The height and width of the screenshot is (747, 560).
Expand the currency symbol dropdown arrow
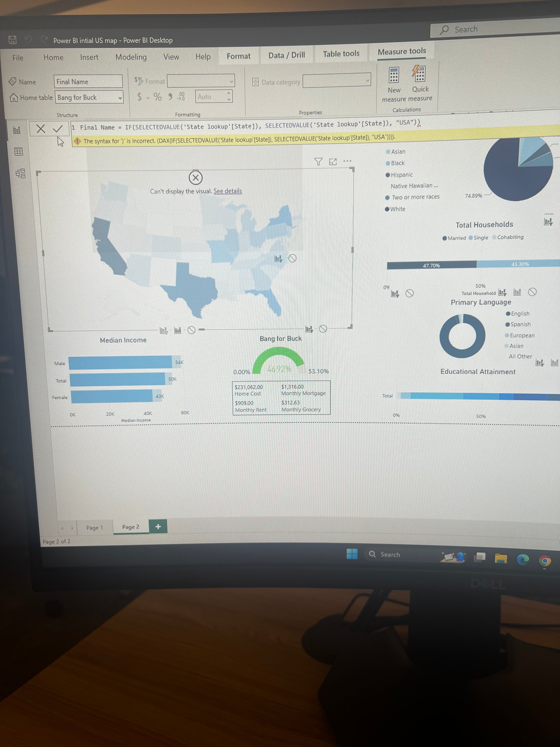click(x=148, y=98)
